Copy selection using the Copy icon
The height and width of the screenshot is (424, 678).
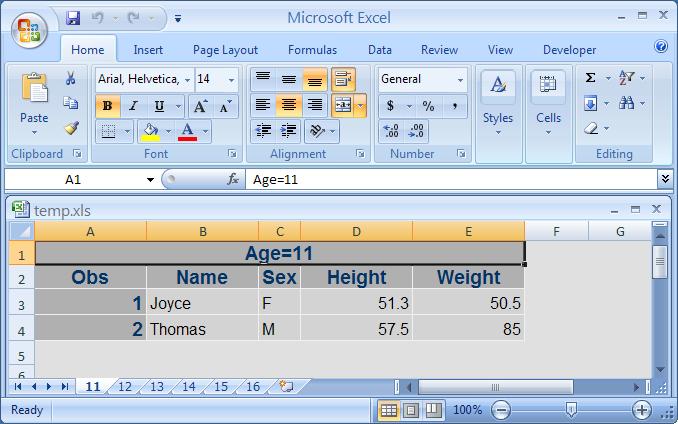pos(70,103)
